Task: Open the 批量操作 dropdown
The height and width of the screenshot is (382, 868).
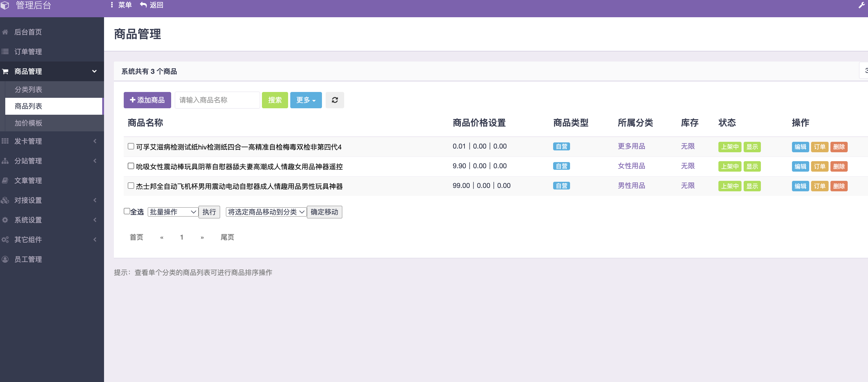Action: point(172,212)
